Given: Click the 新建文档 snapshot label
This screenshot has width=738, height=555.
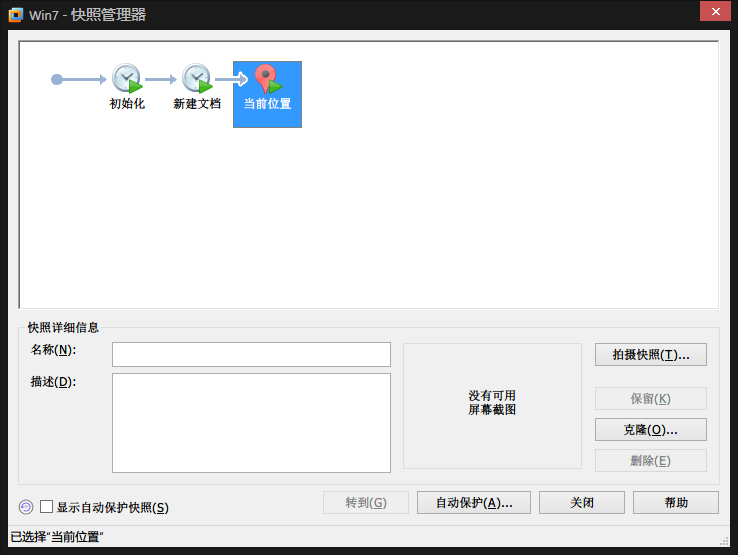Looking at the screenshot, I should pyautogui.click(x=197, y=104).
